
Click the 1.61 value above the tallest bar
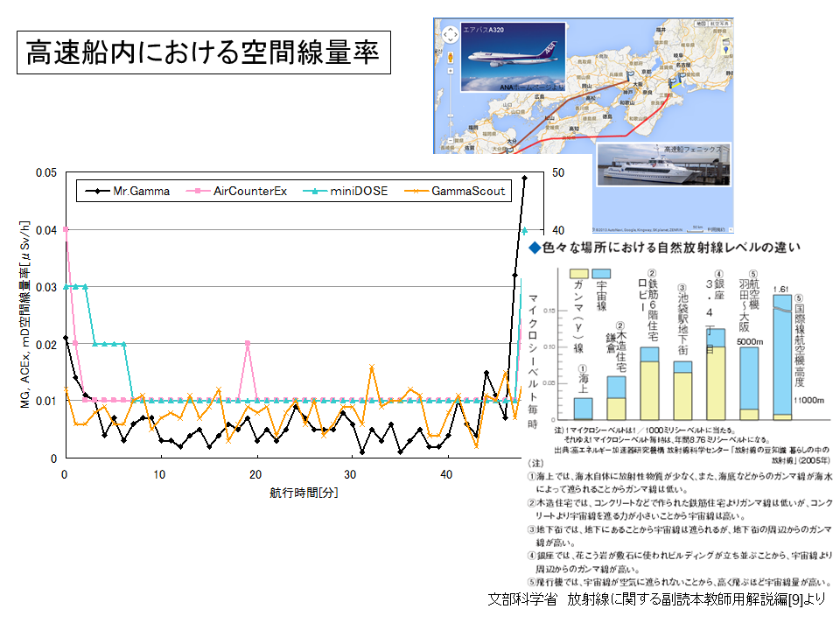click(781, 290)
